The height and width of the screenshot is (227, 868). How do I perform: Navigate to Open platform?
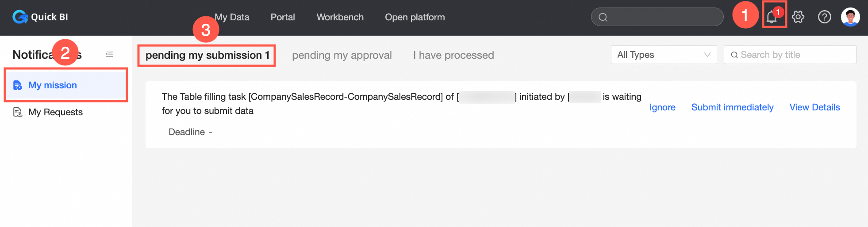415,17
